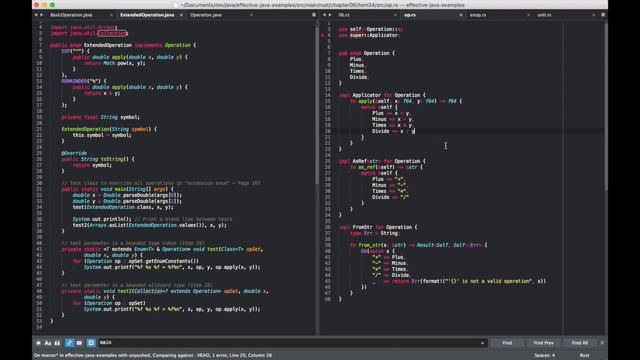
Task: Toggle case sensitive Aa search option
Action: click(x=48, y=343)
